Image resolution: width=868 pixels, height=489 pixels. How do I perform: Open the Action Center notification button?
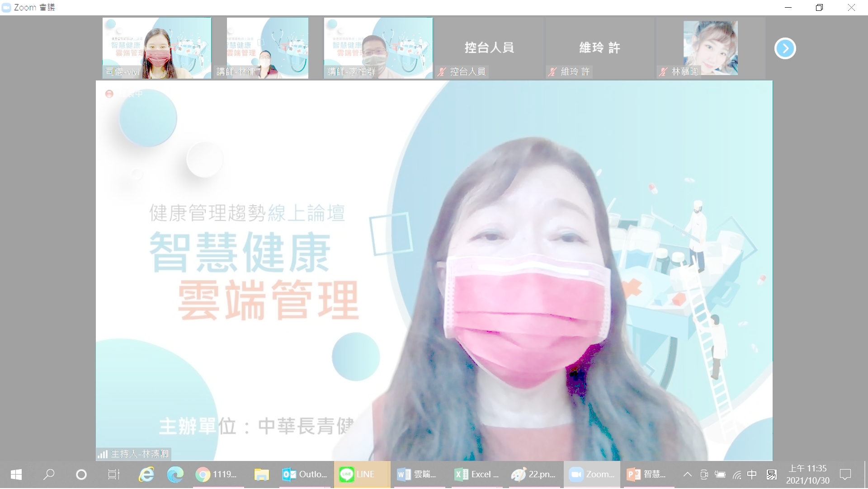[846, 475]
